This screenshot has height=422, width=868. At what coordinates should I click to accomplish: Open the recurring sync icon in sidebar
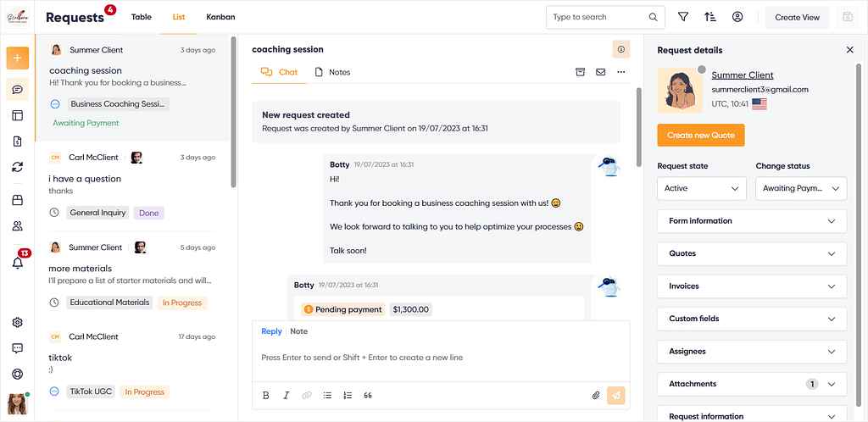[18, 166]
